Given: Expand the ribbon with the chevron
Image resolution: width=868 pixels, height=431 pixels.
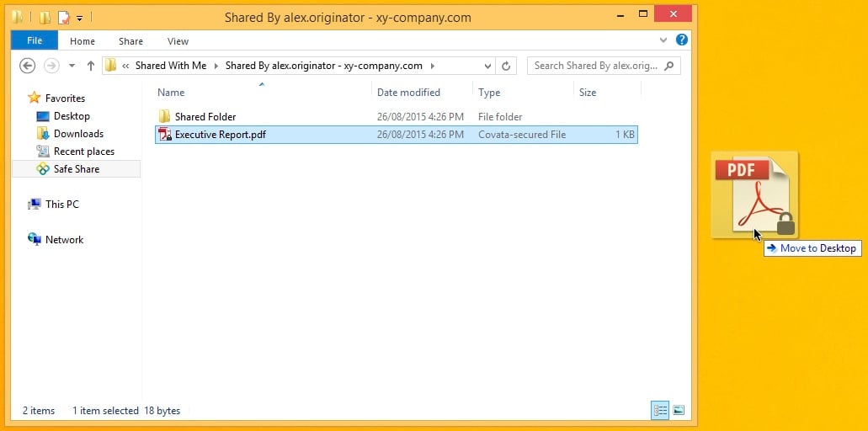Looking at the screenshot, I should point(663,40).
